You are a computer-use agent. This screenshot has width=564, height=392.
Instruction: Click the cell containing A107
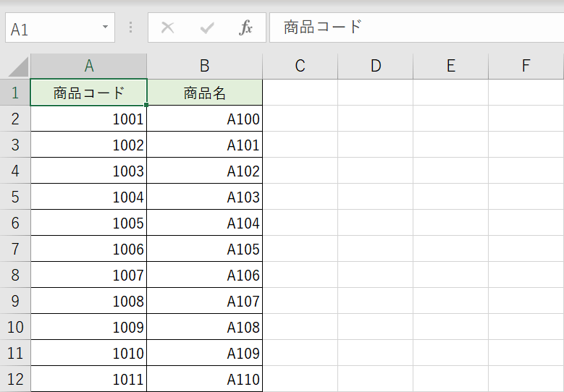205,301
